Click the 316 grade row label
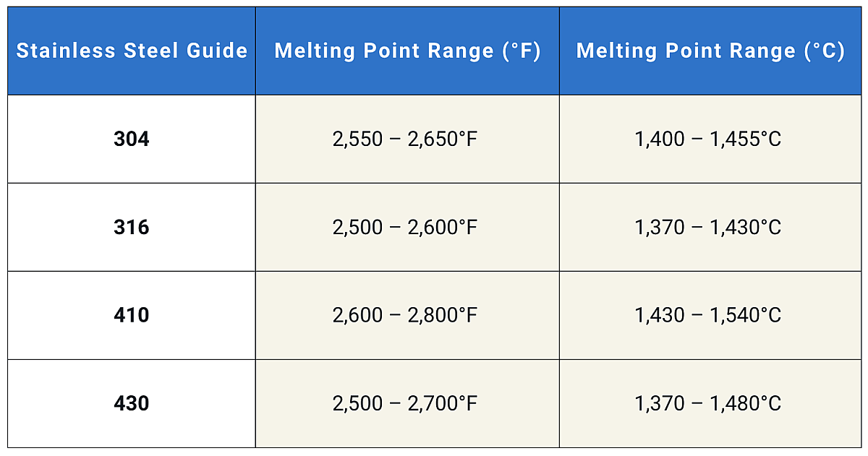Viewport: 868px width, 456px height. click(x=132, y=228)
